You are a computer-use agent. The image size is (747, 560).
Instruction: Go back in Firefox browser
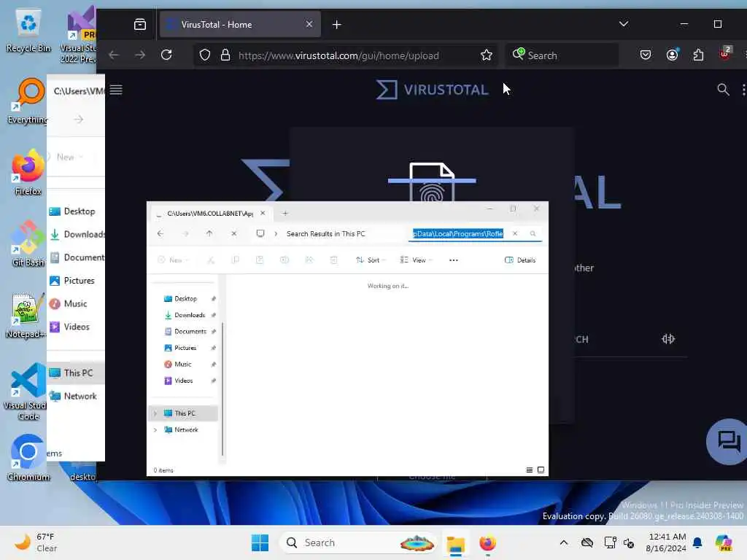[x=113, y=55]
